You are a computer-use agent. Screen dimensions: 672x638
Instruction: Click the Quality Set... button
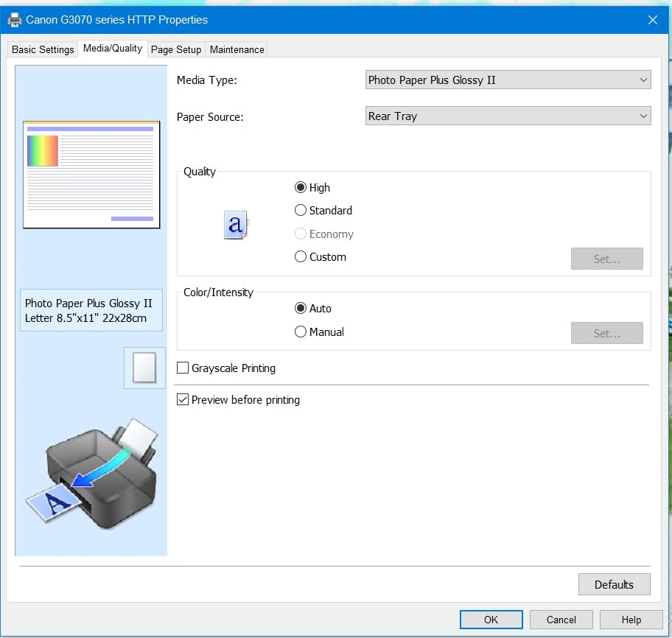click(x=606, y=259)
